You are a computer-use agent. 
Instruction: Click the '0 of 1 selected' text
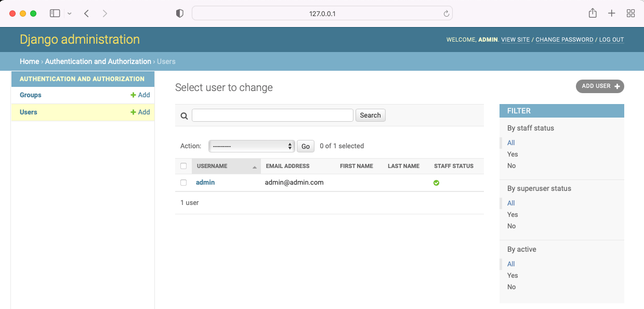coord(341,146)
